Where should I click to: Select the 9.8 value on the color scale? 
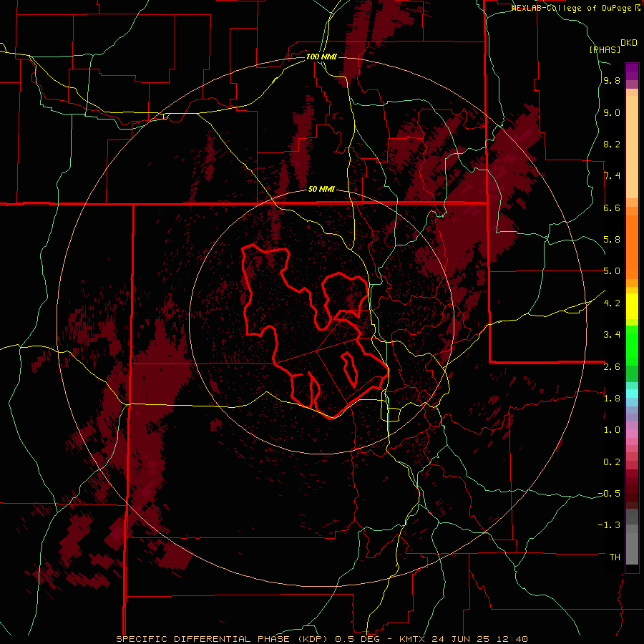pyautogui.click(x=612, y=81)
